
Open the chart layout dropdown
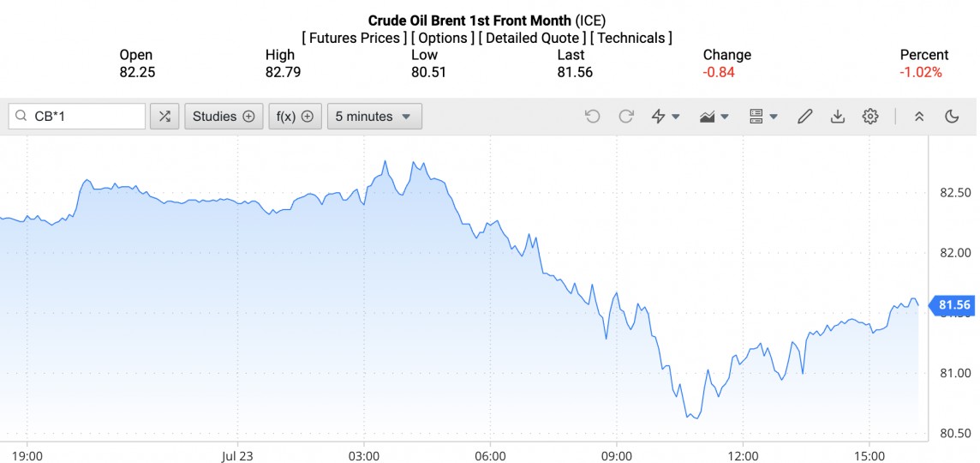pyautogui.click(x=762, y=117)
